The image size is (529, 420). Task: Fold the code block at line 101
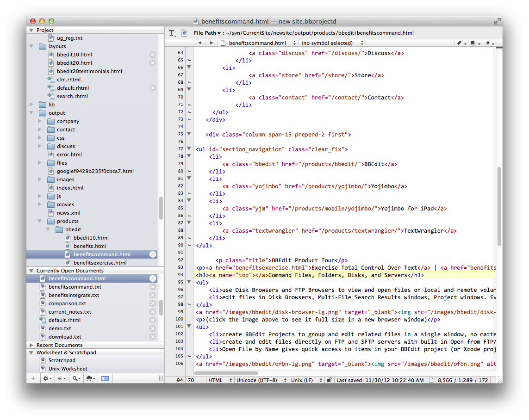pos(189,326)
